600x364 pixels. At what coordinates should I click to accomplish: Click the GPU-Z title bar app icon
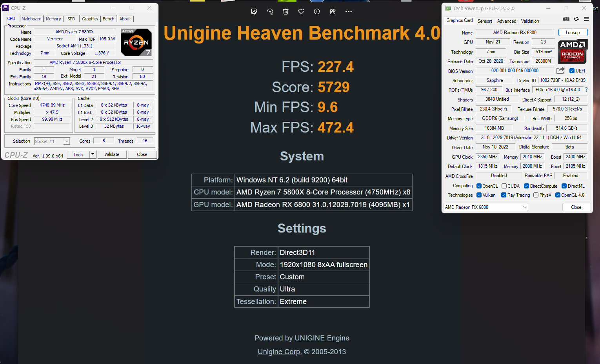click(x=448, y=8)
